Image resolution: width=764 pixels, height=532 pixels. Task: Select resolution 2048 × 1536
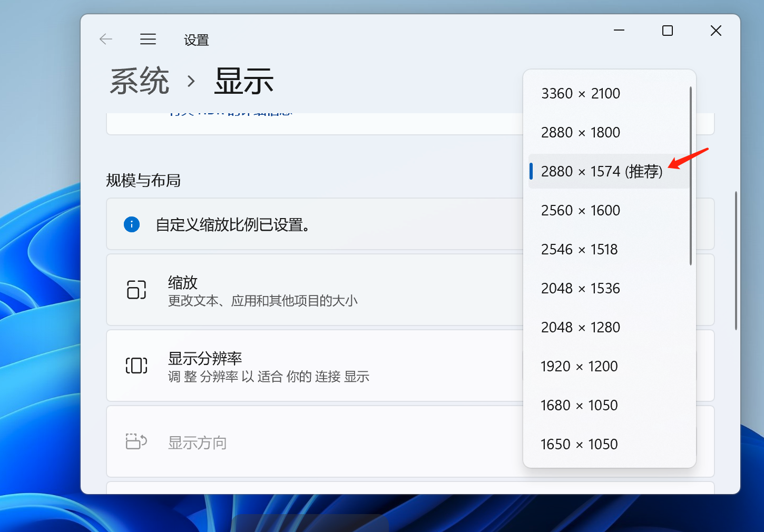pos(609,289)
